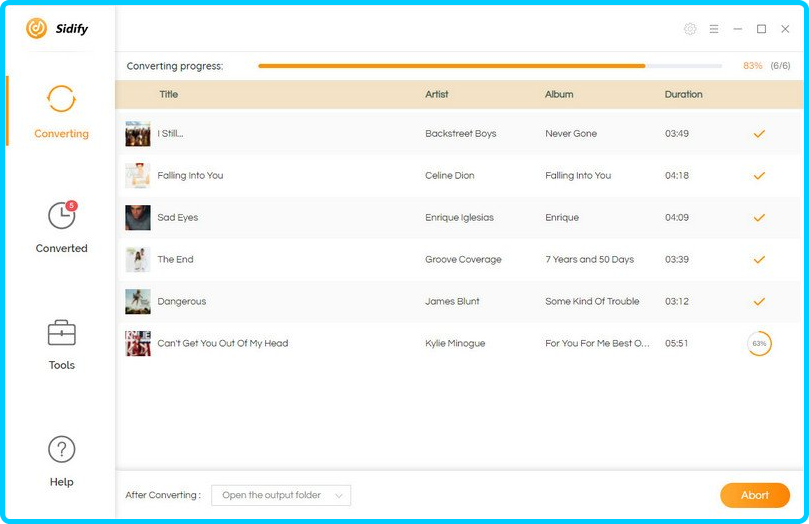
Task: Open the Converting section icon
Action: tap(61, 98)
